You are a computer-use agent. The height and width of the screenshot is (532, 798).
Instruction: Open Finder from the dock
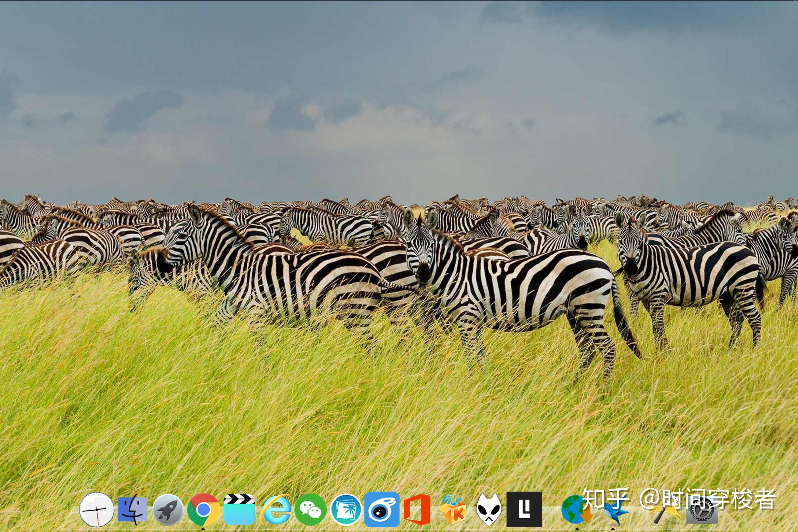click(x=132, y=509)
